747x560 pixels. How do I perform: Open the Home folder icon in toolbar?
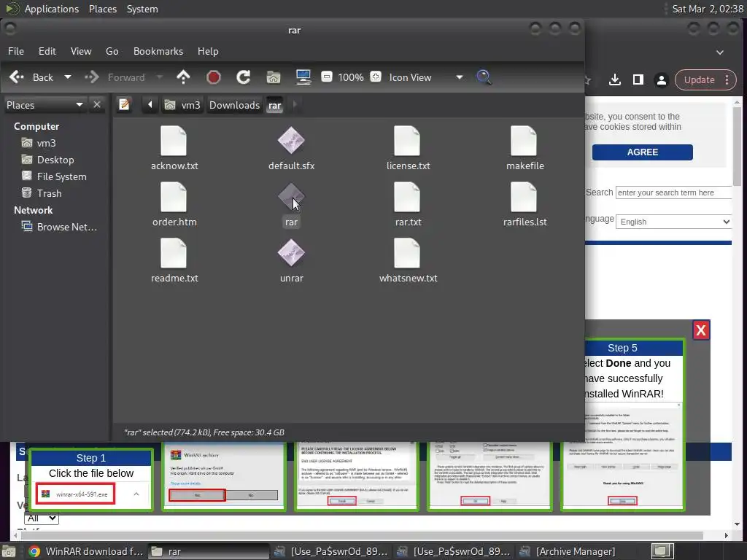(x=274, y=77)
